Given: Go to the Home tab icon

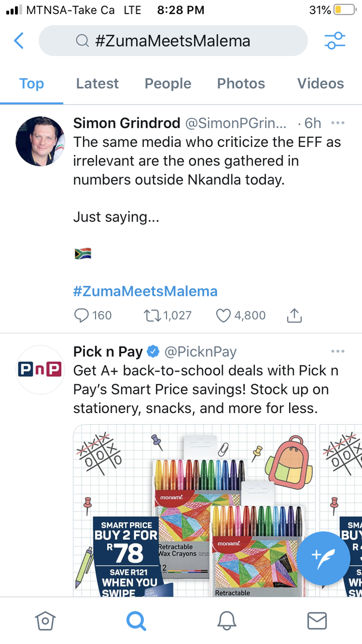Looking at the screenshot, I should pyautogui.click(x=45, y=621).
